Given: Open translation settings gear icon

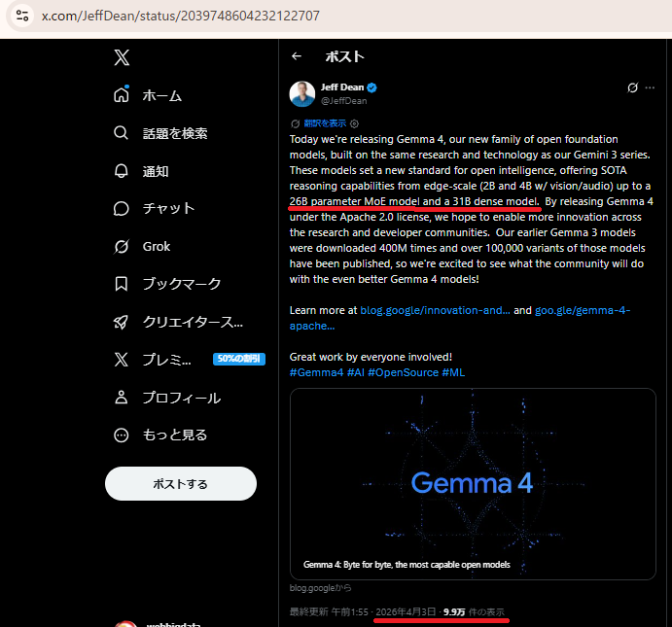Looking at the screenshot, I should [354, 123].
